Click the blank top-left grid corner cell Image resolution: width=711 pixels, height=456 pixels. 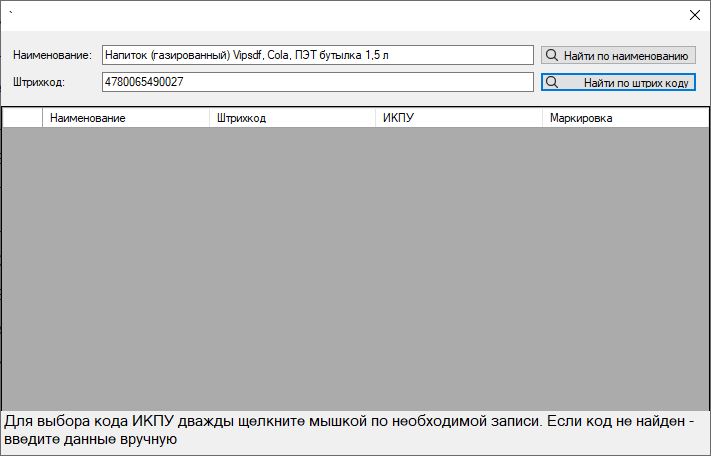[x=22, y=118]
